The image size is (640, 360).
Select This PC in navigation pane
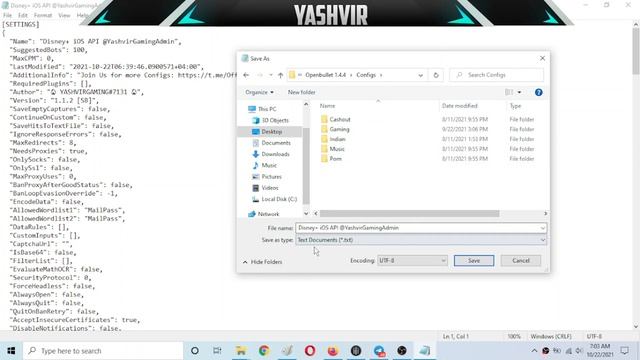point(262,109)
